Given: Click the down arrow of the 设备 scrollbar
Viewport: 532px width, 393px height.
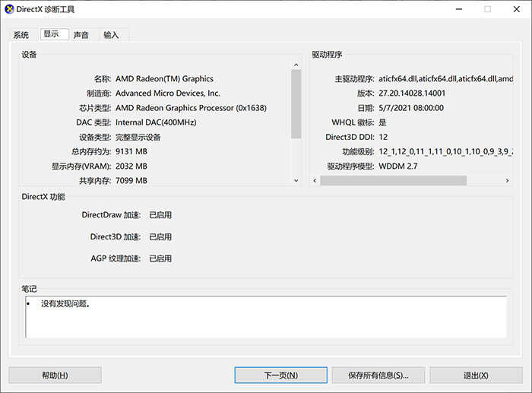Looking at the screenshot, I should 296,180.
